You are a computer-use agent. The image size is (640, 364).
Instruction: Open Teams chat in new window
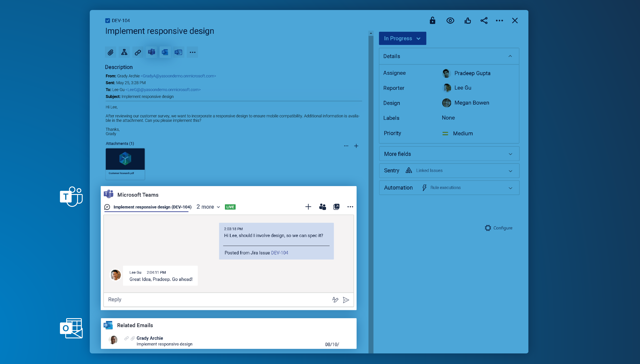[336, 207]
